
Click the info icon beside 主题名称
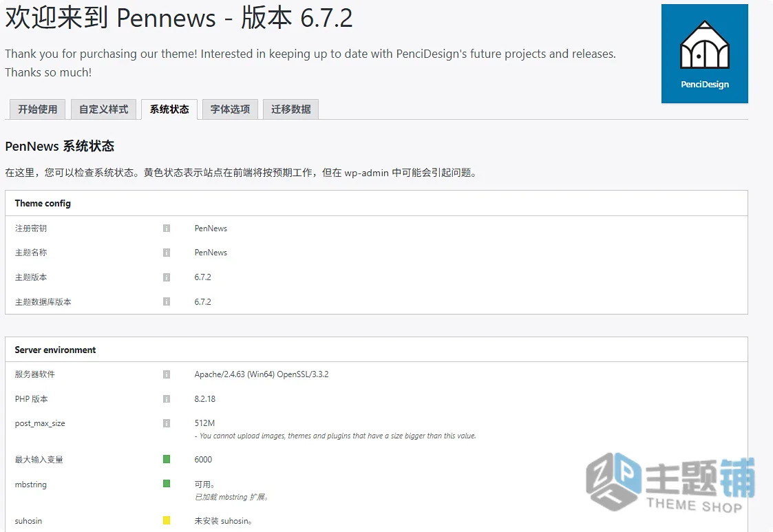[x=167, y=253]
